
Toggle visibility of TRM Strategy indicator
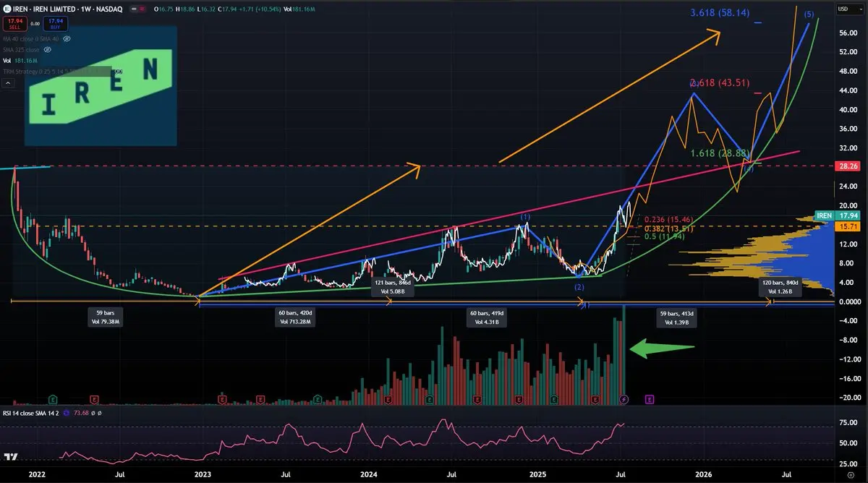[x=119, y=72]
